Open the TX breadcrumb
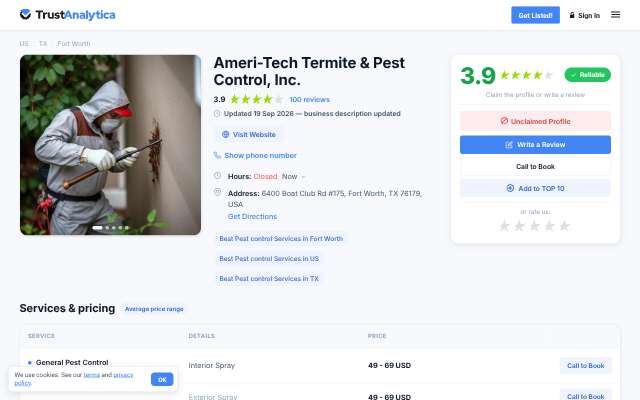640x400 pixels. pos(43,43)
